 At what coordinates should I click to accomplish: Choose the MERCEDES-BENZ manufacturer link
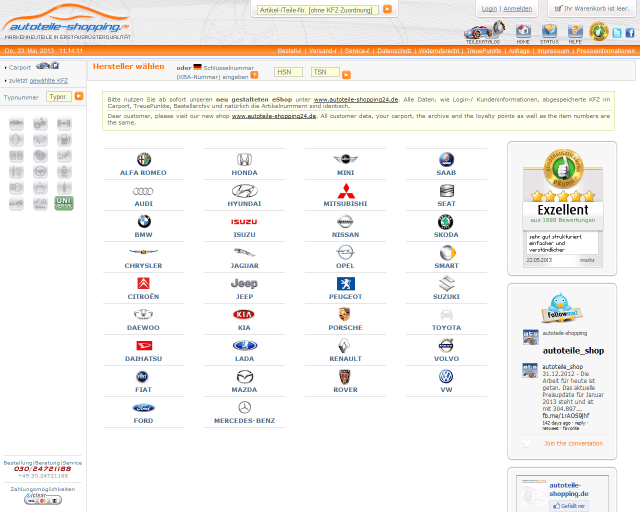[244, 421]
